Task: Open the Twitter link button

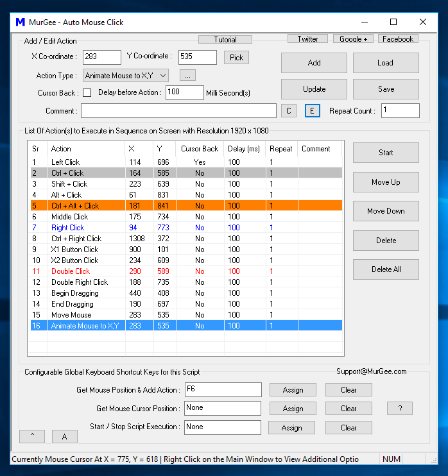Action: pyautogui.click(x=307, y=39)
